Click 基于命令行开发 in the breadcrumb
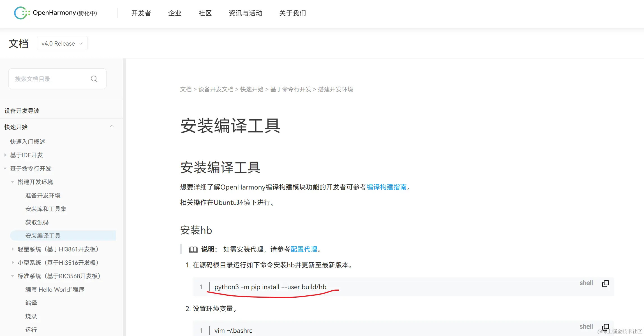Screen dimensions: 644x336 point(290,89)
